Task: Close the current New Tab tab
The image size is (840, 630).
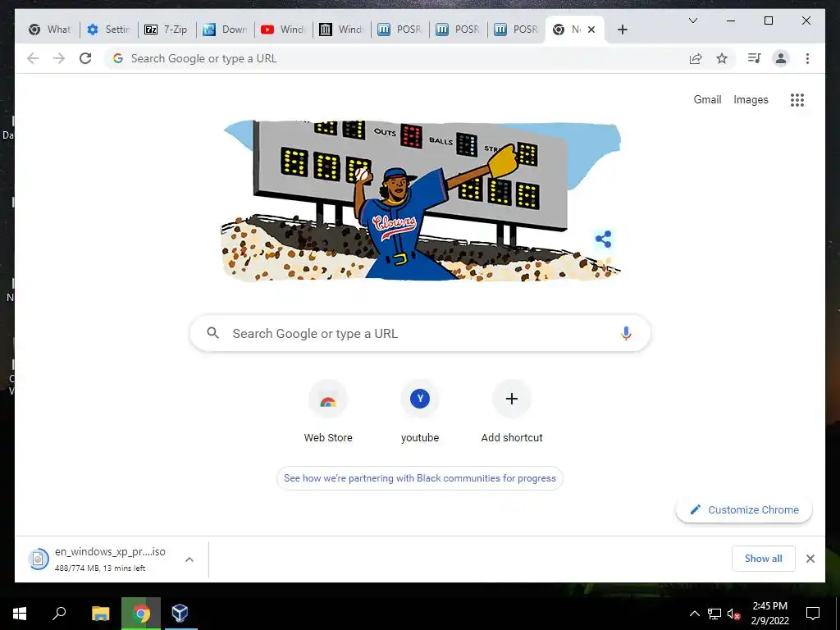Action: tap(591, 30)
